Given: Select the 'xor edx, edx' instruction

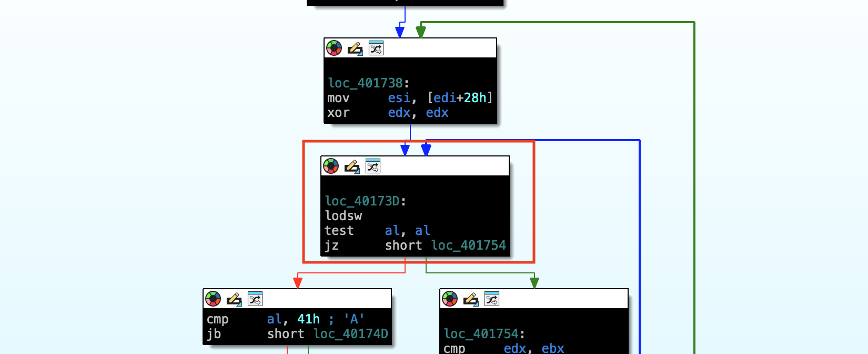Looking at the screenshot, I should (x=388, y=113).
